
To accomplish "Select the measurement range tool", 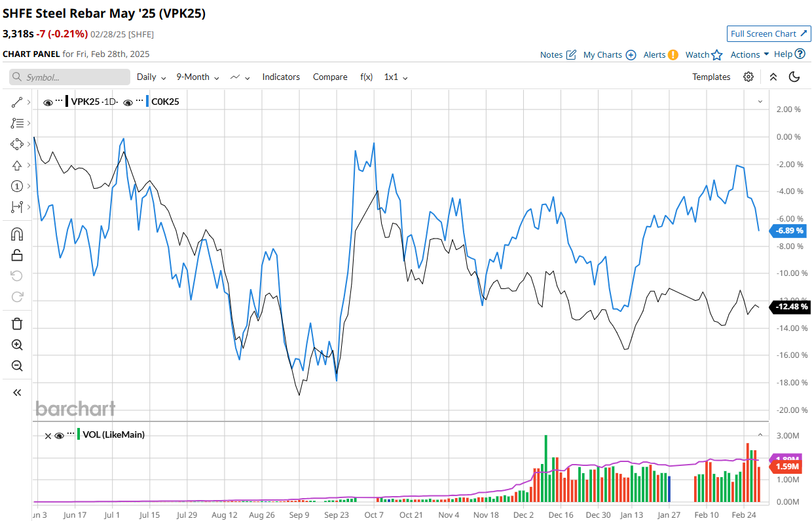I will (17, 207).
